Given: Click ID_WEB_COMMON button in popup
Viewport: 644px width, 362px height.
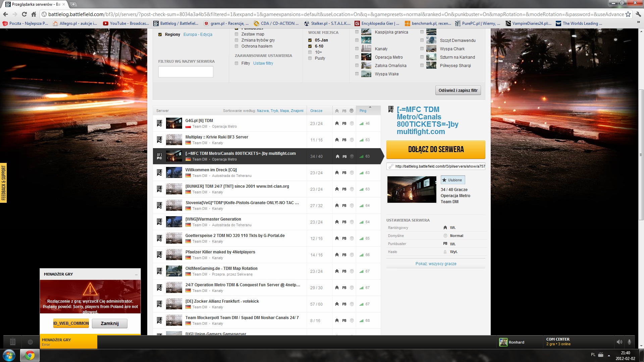Looking at the screenshot, I should click(x=71, y=323).
